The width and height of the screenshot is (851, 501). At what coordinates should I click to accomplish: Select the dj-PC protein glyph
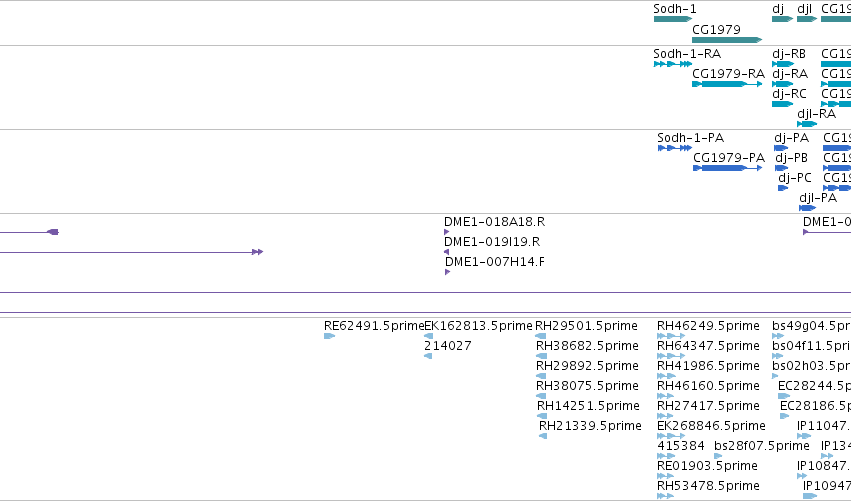click(783, 188)
